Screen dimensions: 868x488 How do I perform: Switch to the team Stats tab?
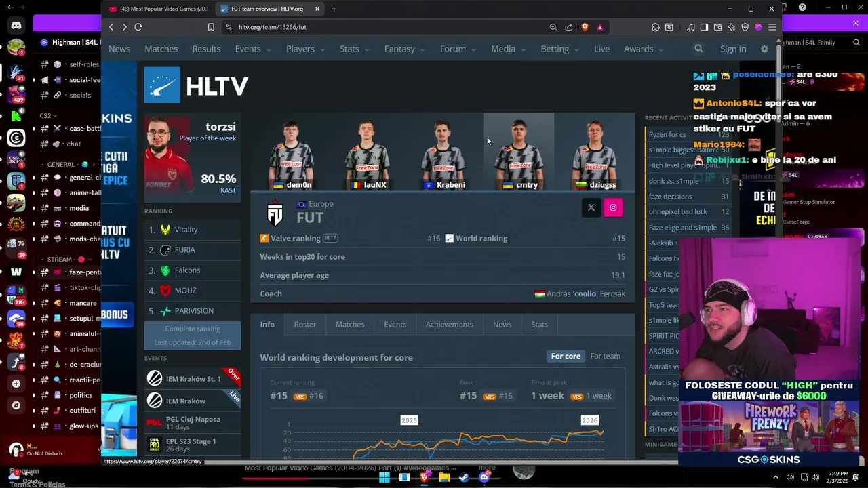539,324
